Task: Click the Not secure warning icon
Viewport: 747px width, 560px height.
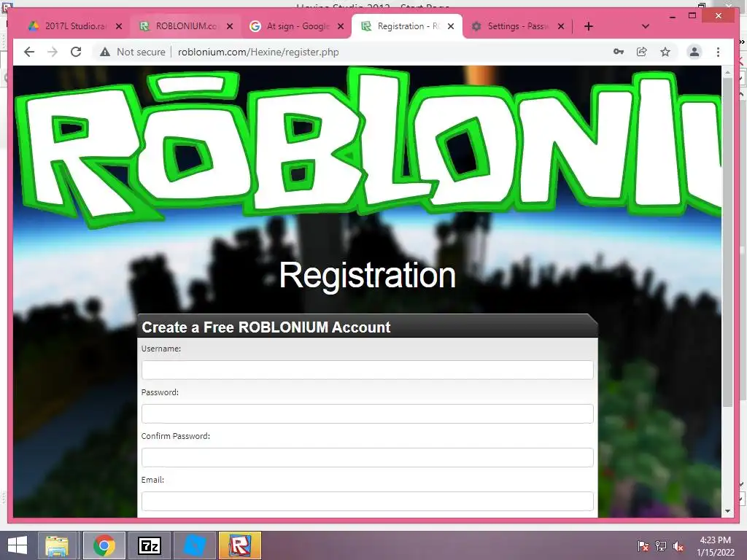Action: (105, 52)
